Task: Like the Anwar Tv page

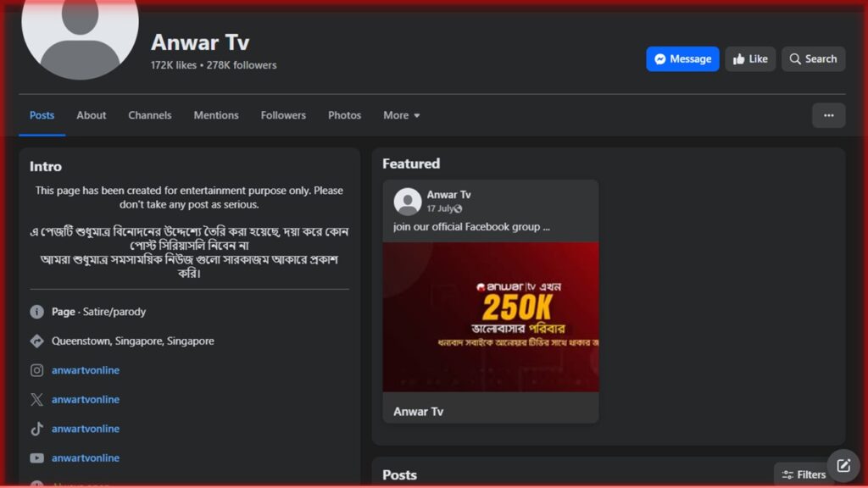Action: coord(750,59)
